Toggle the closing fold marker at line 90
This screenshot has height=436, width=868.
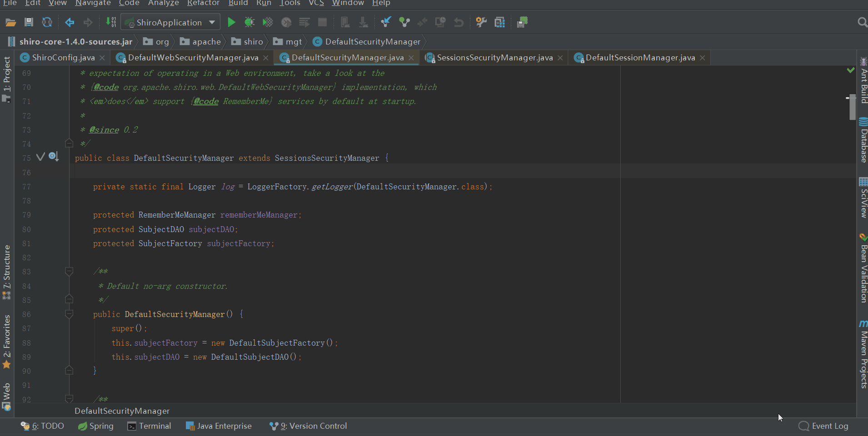point(69,371)
